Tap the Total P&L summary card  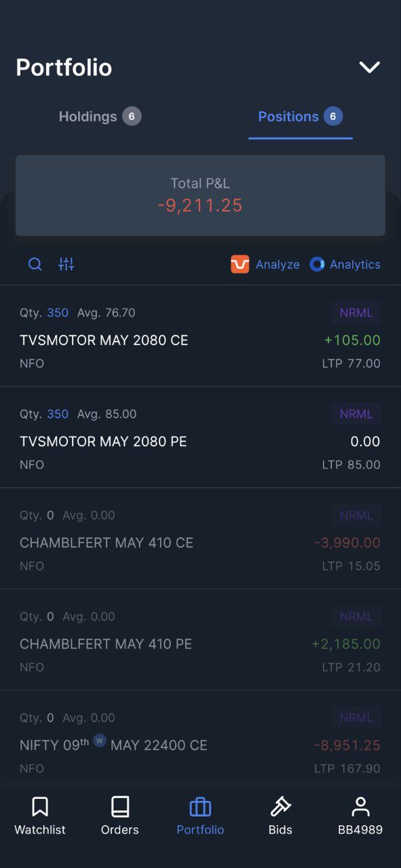(200, 195)
